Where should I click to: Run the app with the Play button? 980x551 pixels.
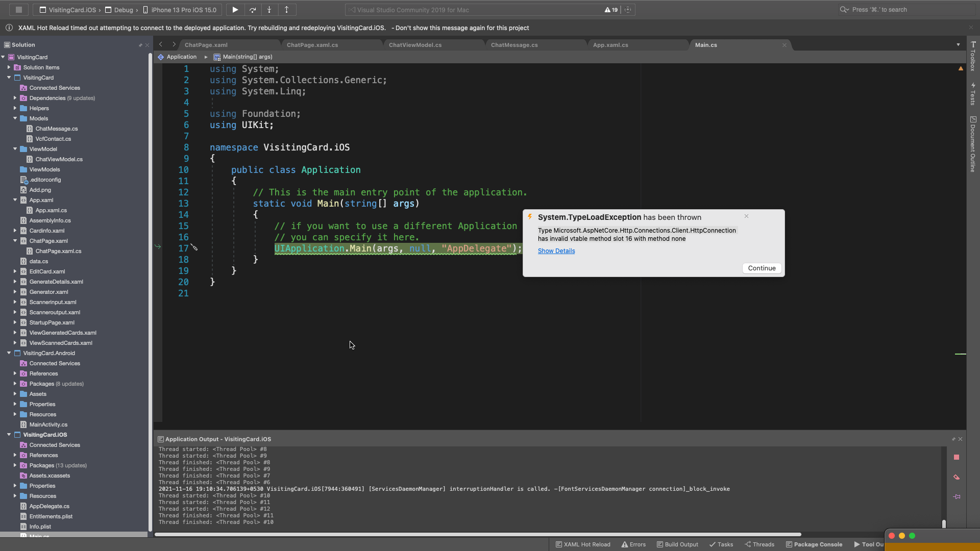coord(234,10)
